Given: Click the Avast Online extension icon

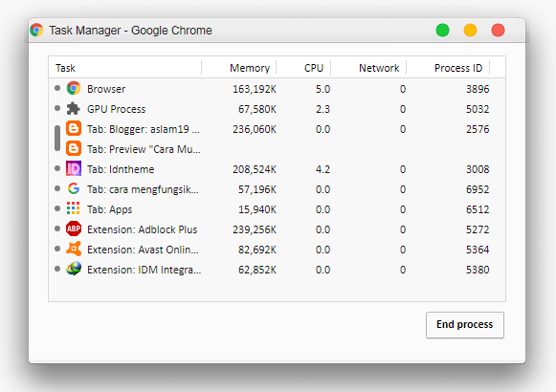Looking at the screenshot, I should point(74,250).
